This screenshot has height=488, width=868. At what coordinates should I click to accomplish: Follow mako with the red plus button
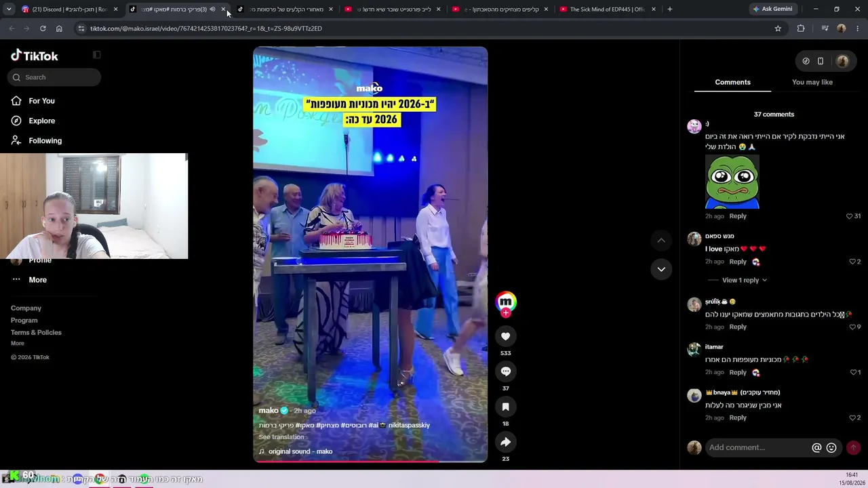click(x=506, y=313)
